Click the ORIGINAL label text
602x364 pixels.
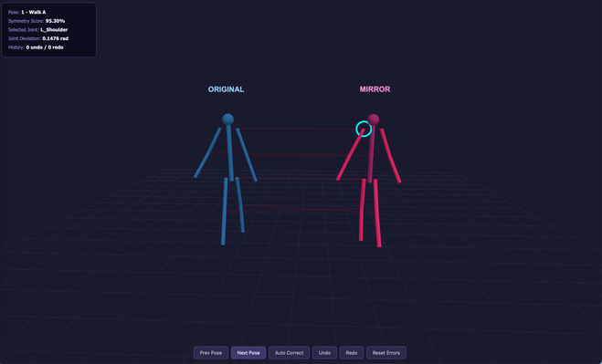tap(226, 89)
